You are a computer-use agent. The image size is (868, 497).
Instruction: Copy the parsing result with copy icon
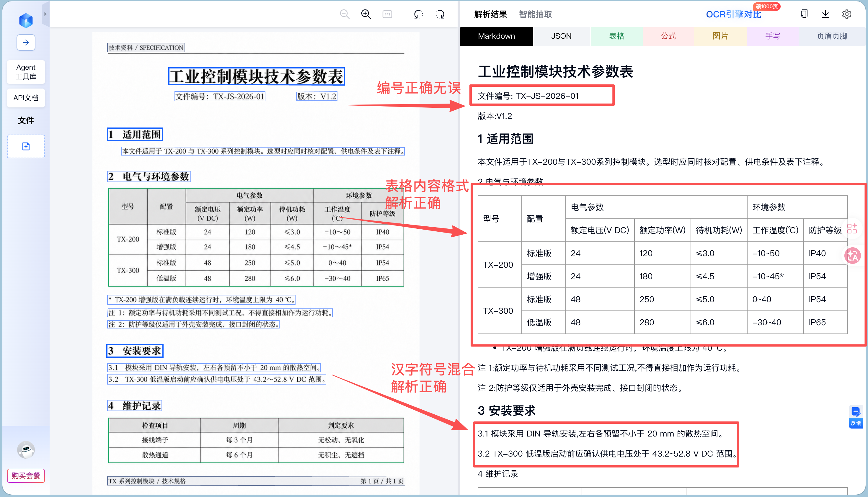pyautogui.click(x=804, y=14)
